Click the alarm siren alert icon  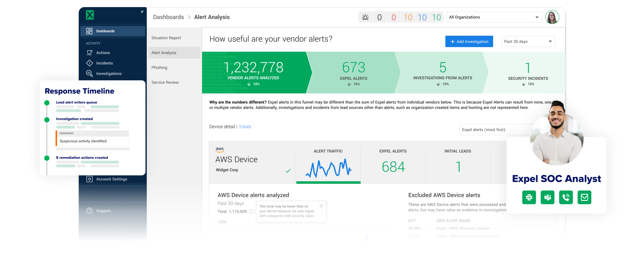click(365, 17)
